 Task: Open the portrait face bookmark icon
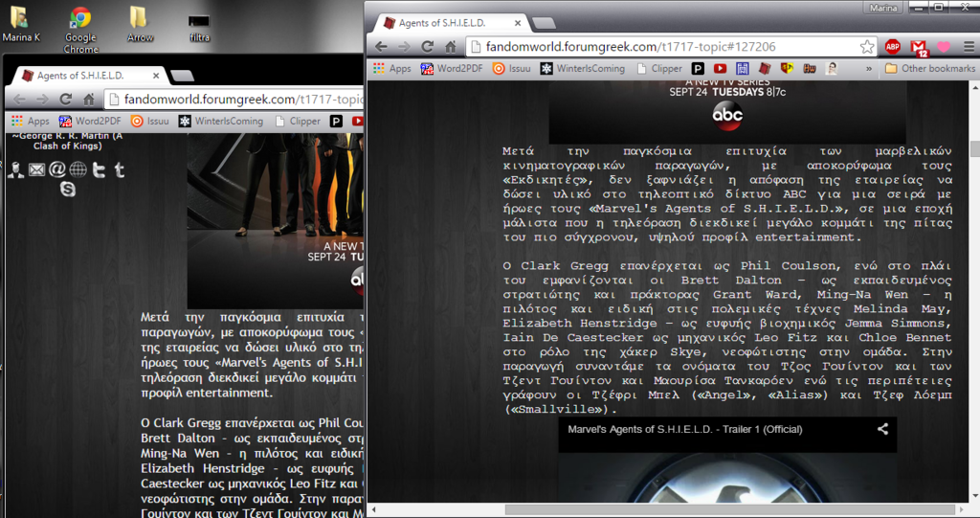point(832,68)
